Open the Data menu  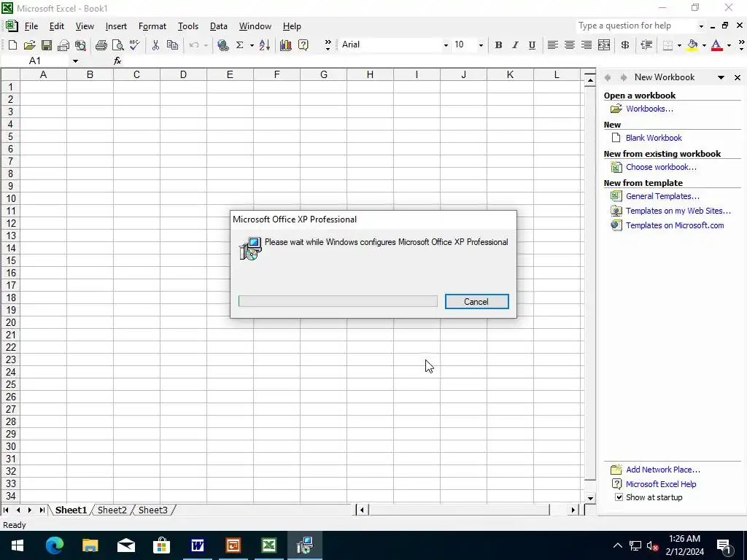(x=219, y=26)
